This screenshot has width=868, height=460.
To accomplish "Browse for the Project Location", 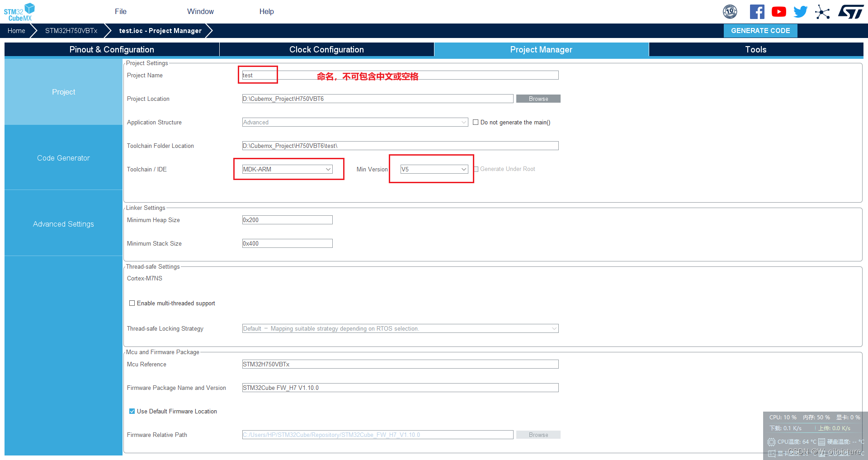I will point(538,99).
